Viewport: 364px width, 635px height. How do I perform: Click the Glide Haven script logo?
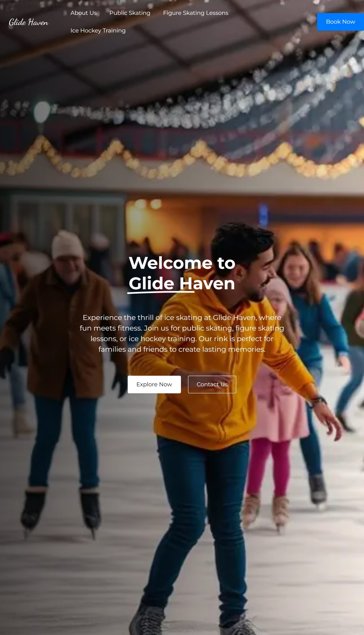click(29, 22)
